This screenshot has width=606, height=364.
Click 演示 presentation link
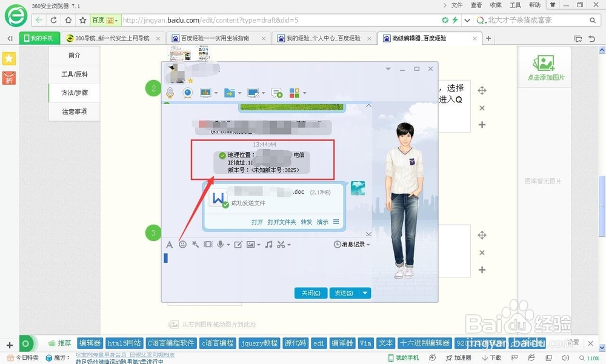point(322,222)
